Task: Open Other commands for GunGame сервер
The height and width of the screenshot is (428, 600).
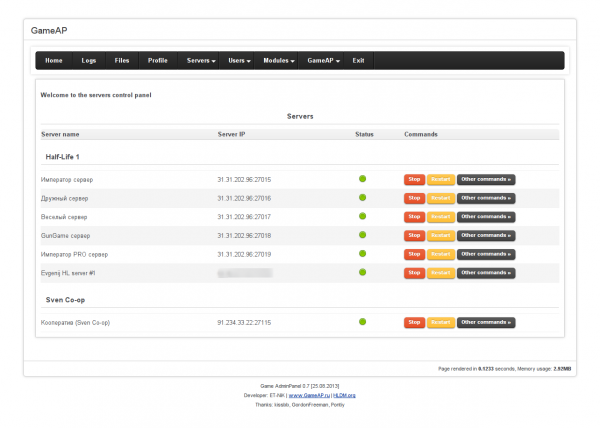Action: point(486,236)
